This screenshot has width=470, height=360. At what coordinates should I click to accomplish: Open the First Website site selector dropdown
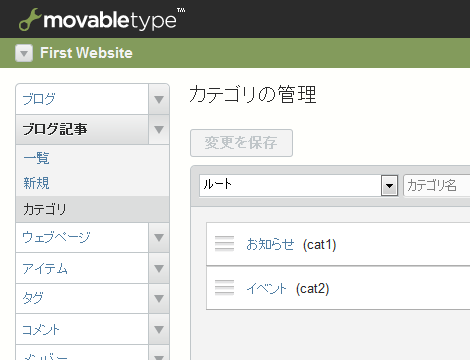click(x=24, y=53)
